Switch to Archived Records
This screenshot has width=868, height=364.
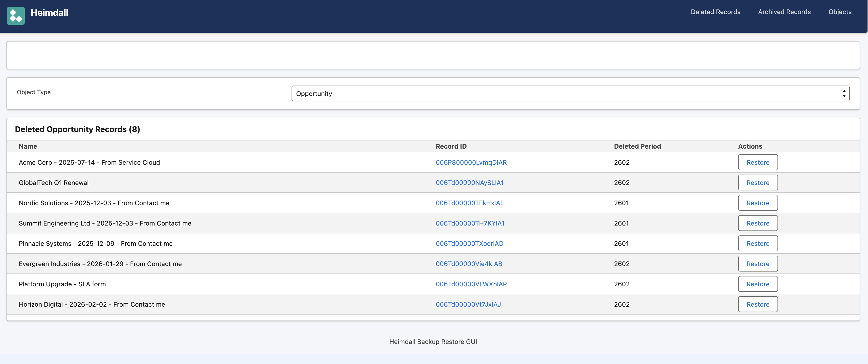click(784, 12)
